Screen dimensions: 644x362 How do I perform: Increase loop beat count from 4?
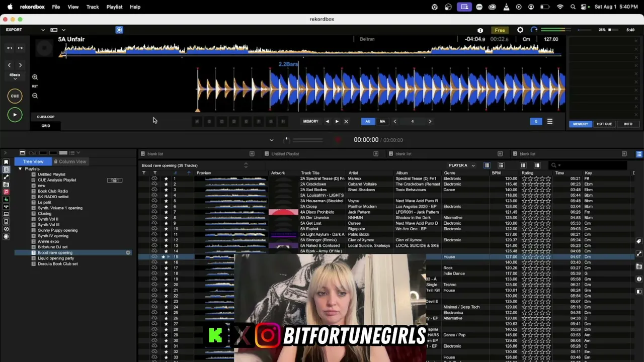430,121
